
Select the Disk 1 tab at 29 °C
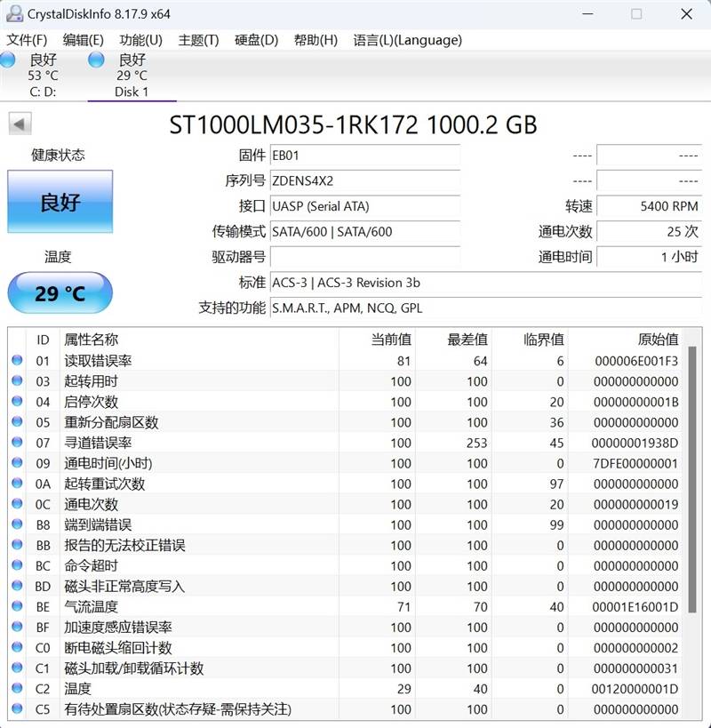point(132,76)
